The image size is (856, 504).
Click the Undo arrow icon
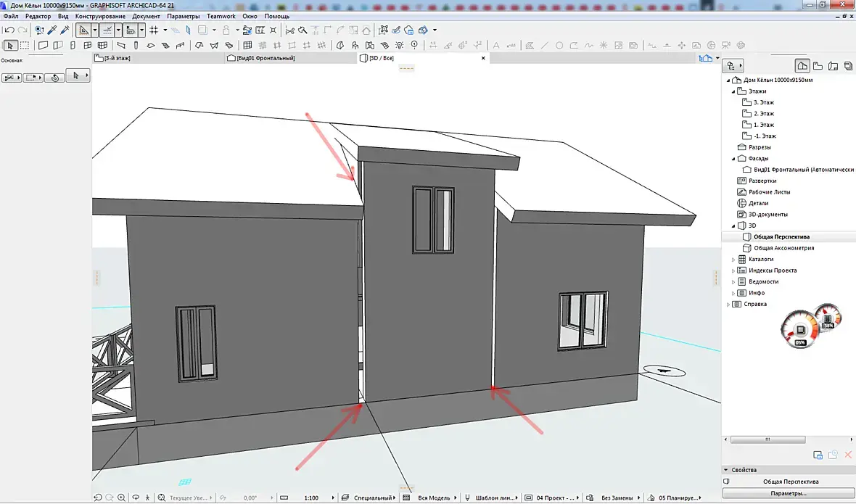click(9, 30)
